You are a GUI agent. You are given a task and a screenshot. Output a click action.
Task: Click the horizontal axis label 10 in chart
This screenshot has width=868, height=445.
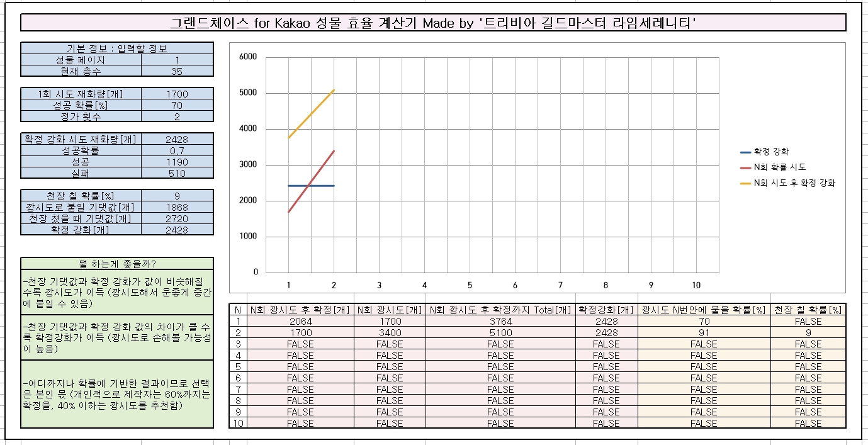tap(696, 285)
